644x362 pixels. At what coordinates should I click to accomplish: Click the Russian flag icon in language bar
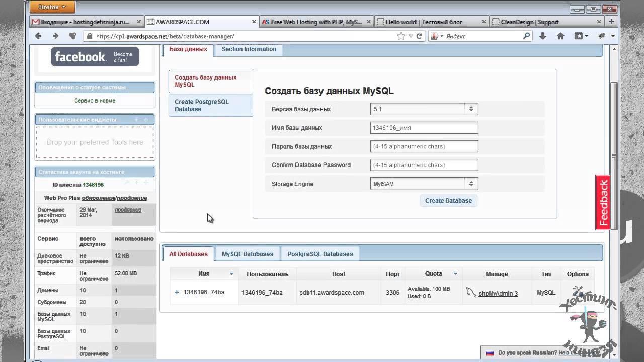coord(490,353)
